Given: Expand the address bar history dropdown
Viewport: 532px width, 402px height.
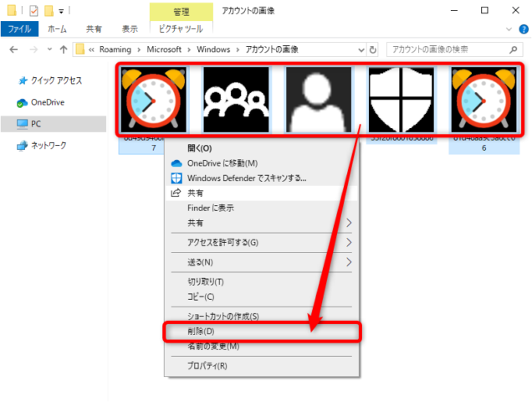Looking at the screenshot, I should (361, 50).
